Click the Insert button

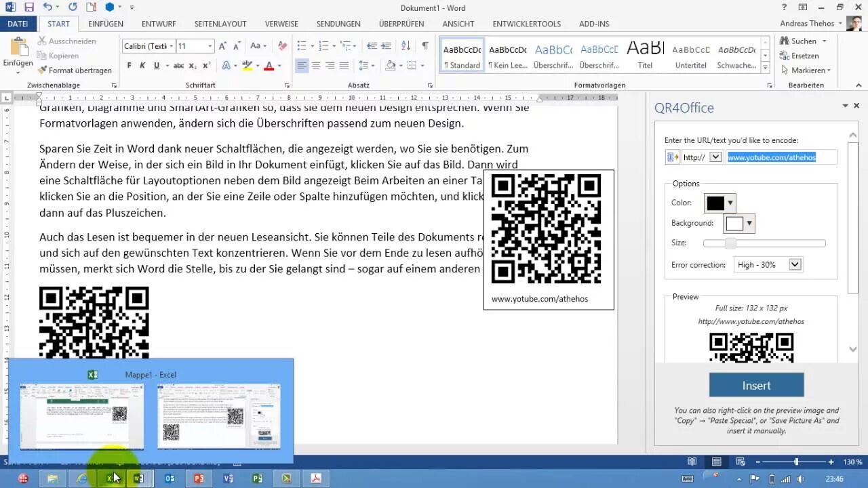tap(756, 385)
